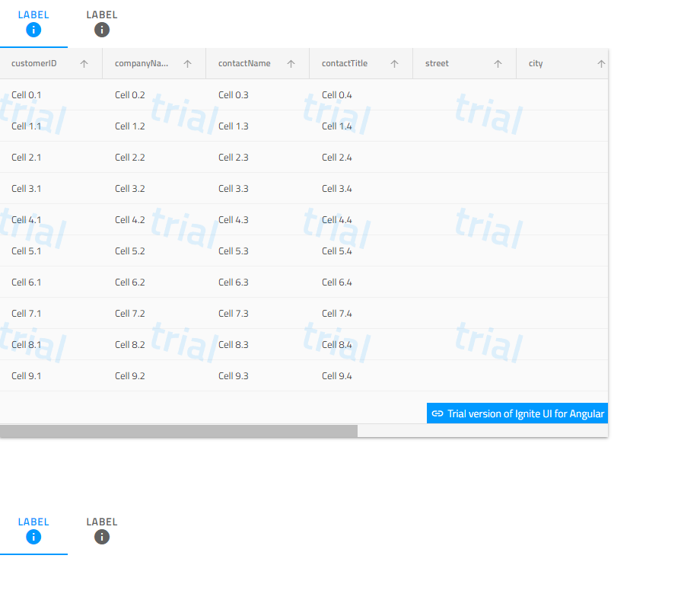Switch to the second LABEL tab below the grid
This screenshot has width=700, height=616.
[x=102, y=531]
